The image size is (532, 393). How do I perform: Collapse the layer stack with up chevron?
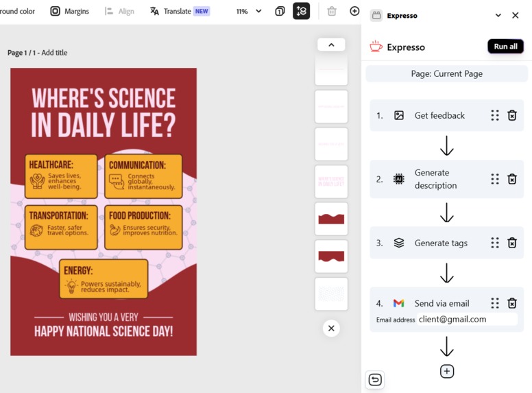(331, 45)
